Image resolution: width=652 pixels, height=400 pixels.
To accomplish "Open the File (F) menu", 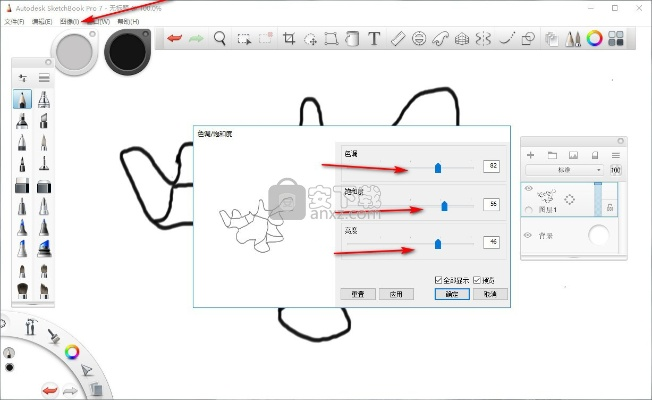I will point(14,21).
